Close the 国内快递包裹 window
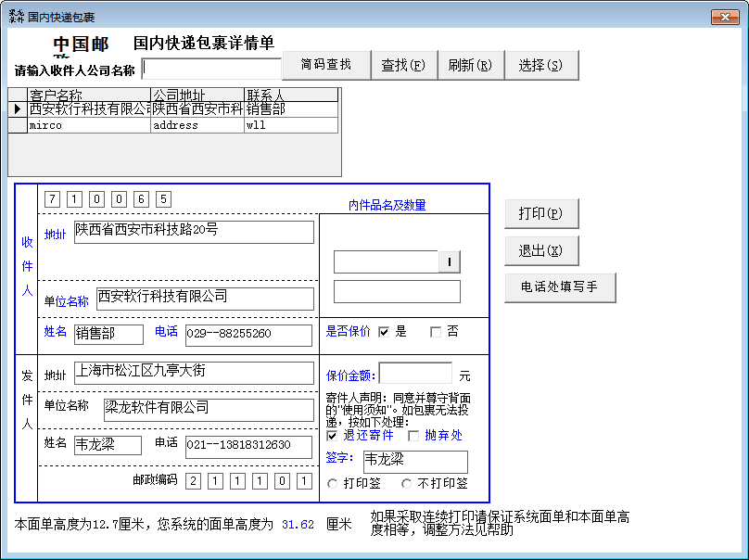This screenshot has height=560, width=749. click(725, 18)
